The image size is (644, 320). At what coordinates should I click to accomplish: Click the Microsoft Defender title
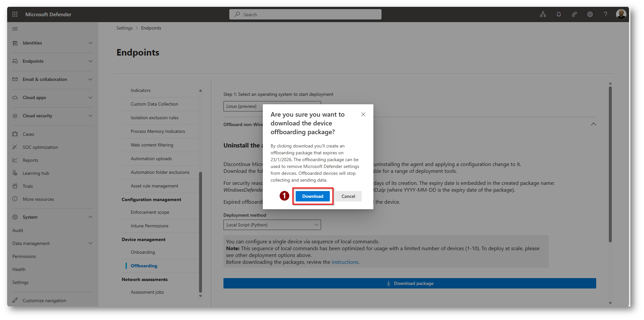(x=48, y=14)
